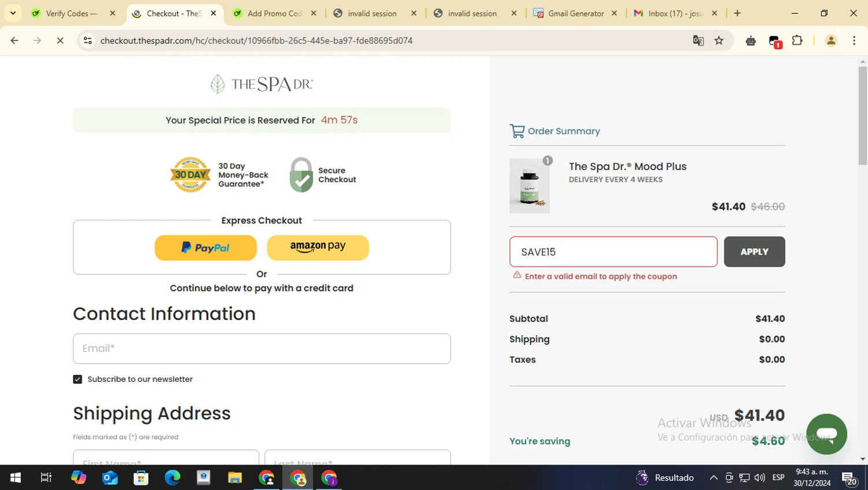Switch to the Inbox (17) Gmail tab
This screenshot has height=490, width=868.
[675, 13]
